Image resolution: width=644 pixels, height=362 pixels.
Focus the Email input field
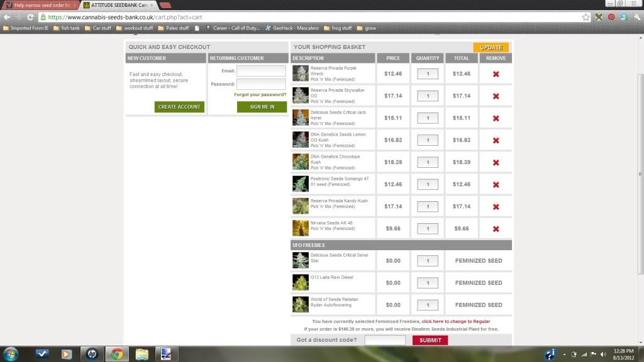pos(261,70)
